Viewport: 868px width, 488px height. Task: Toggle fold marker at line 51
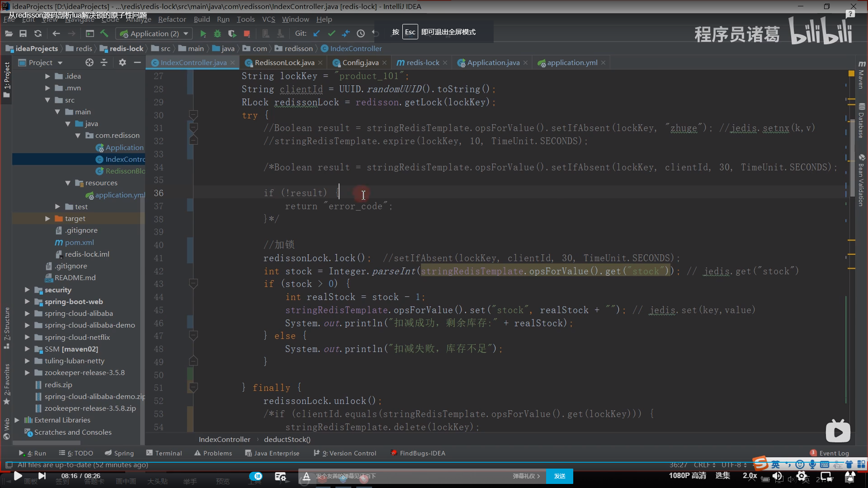click(193, 387)
